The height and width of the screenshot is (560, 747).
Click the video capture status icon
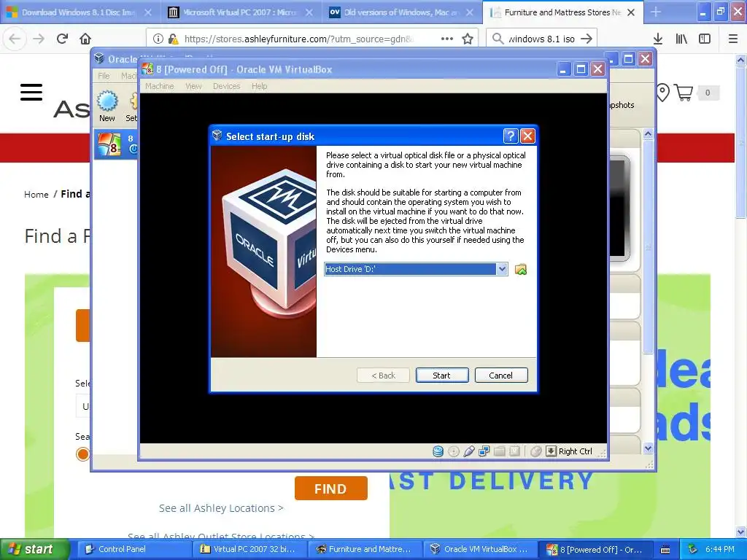(x=514, y=451)
